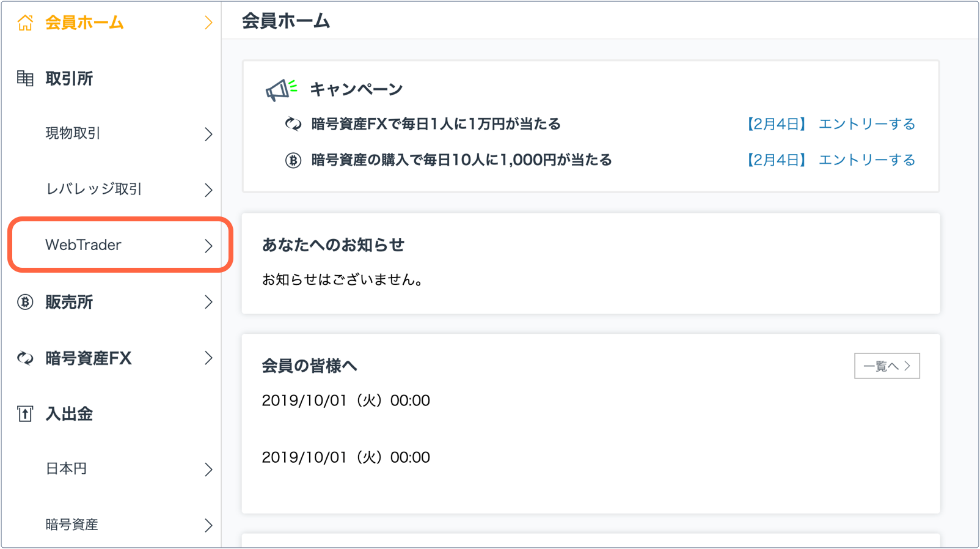980x549 pixels.
Task: Click the 入出金 deposit icon
Action: (x=25, y=414)
